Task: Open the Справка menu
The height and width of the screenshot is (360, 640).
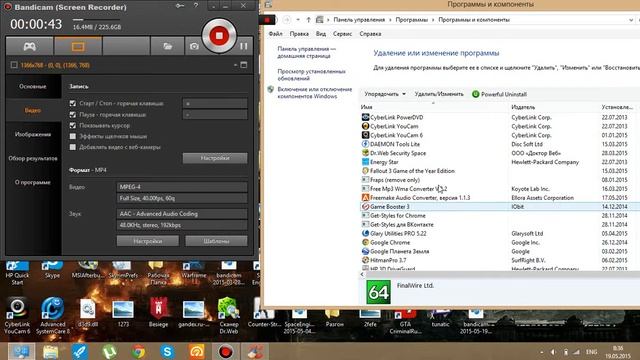Action: (370, 34)
